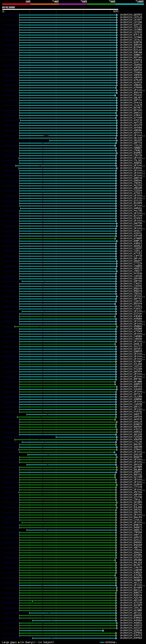The height and width of the screenshot is (644, 146).
Task: Click hit label UniRef100_B3RSK1
Action: pyautogui.click(x=131, y=168)
